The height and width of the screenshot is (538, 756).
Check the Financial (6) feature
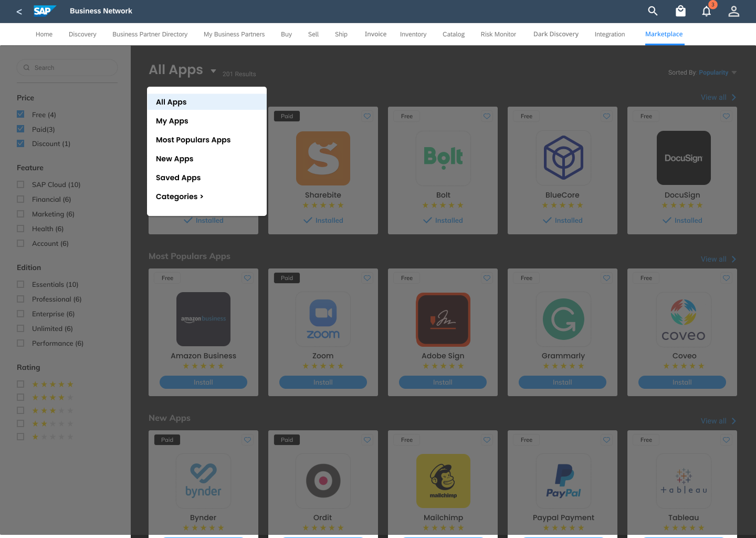[x=20, y=199]
